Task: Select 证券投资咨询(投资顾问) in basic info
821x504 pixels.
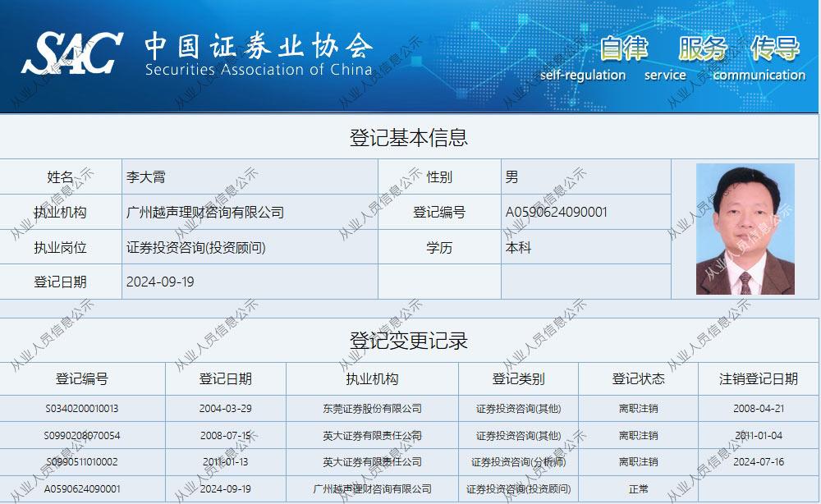Action: pyautogui.click(x=196, y=247)
